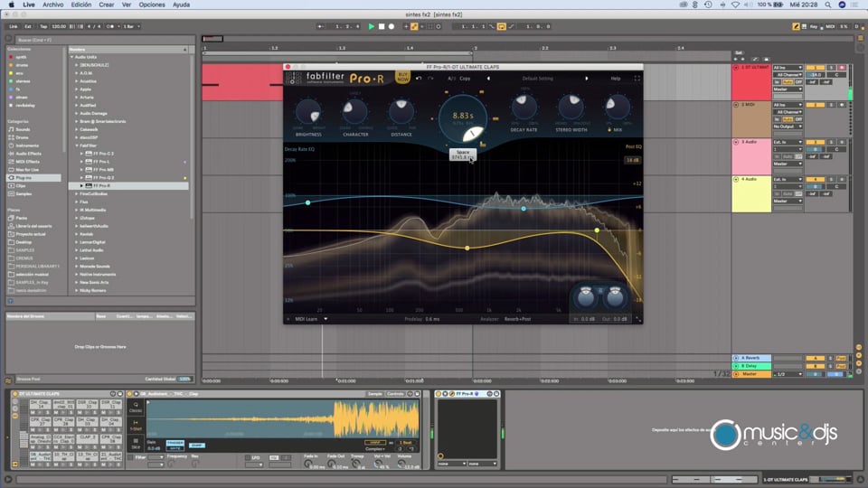868x488 pixels.
Task: Click the Tap tempo button
Action: point(43,26)
